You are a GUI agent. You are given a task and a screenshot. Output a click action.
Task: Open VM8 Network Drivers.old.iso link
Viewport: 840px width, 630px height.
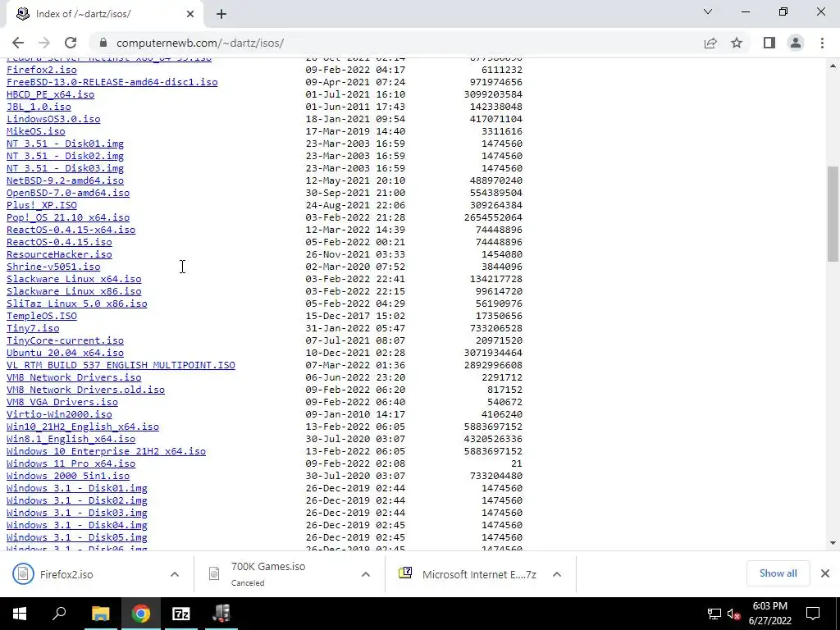(85, 390)
